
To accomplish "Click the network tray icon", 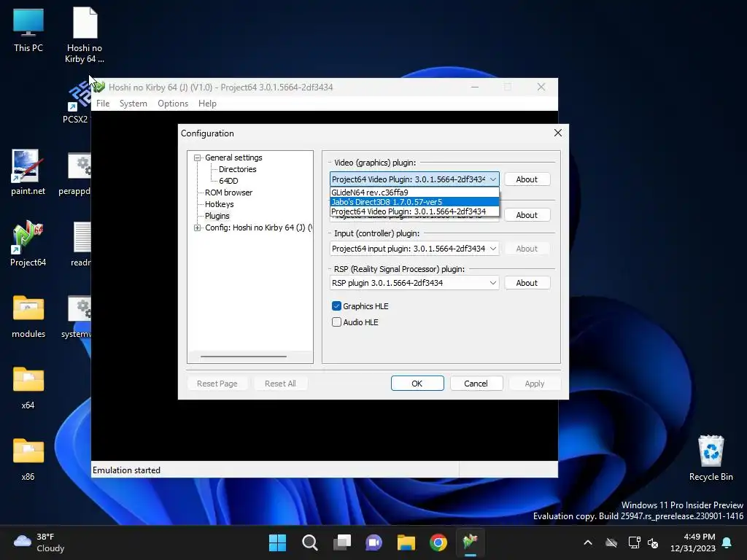I will tap(634, 542).
